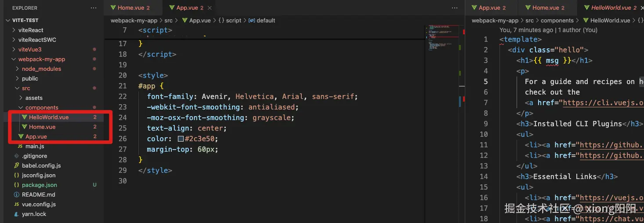The height and width of the screenshot is (223, 644).
Task: Click the editor group more actions ellipsis
Action: 454,8
